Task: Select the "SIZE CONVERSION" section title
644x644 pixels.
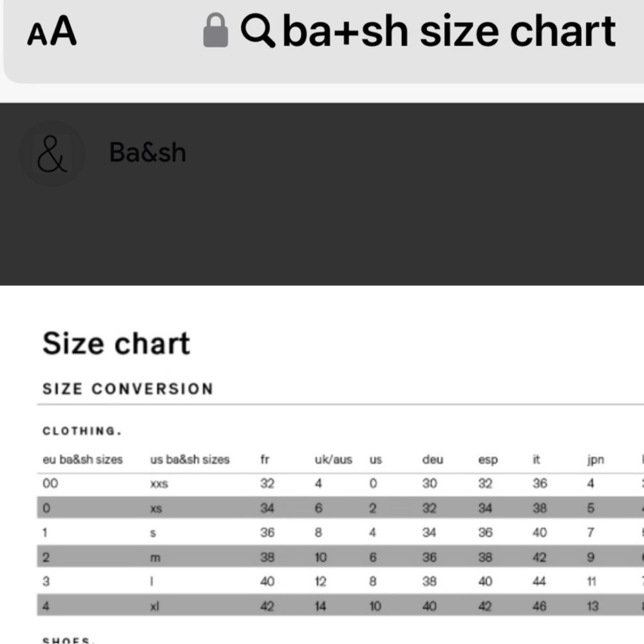Action: (x=128, y=389)
